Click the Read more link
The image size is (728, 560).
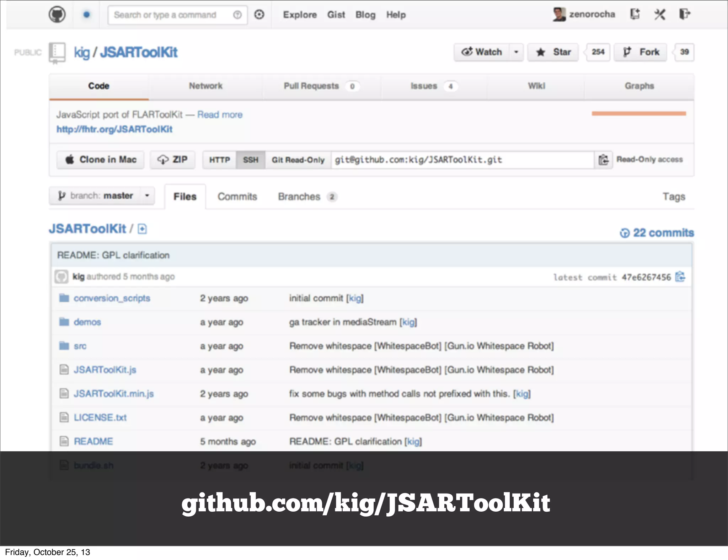click(220, 115)
